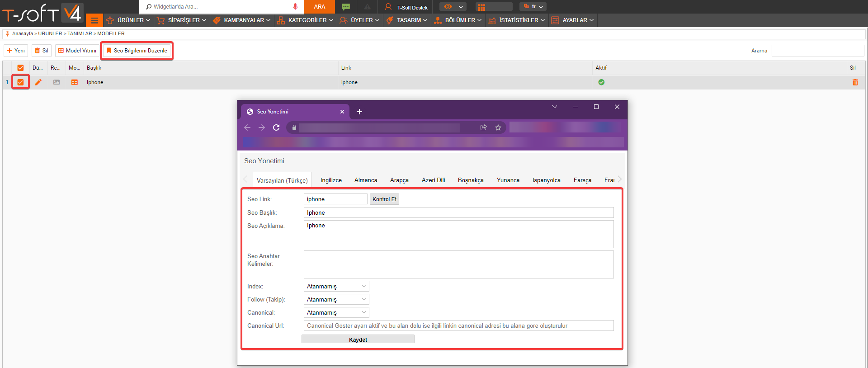Image resolution: width=868 pixels, height=368 pixels.
Task: Open the eye preview dropdown
Action: point(453,7)
